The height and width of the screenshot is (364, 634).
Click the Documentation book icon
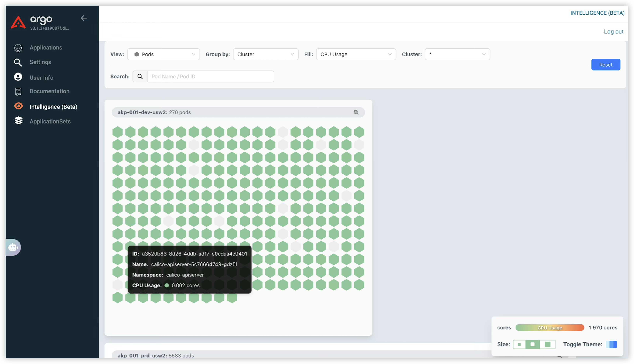pos(18,91)
